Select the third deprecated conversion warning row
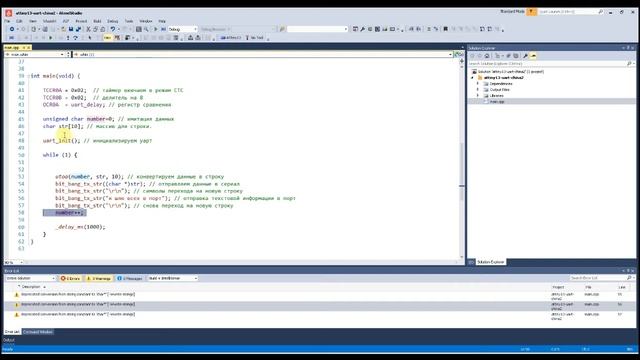Image resolution: width=640 pixels, height=360 pixels. [318, 316]
